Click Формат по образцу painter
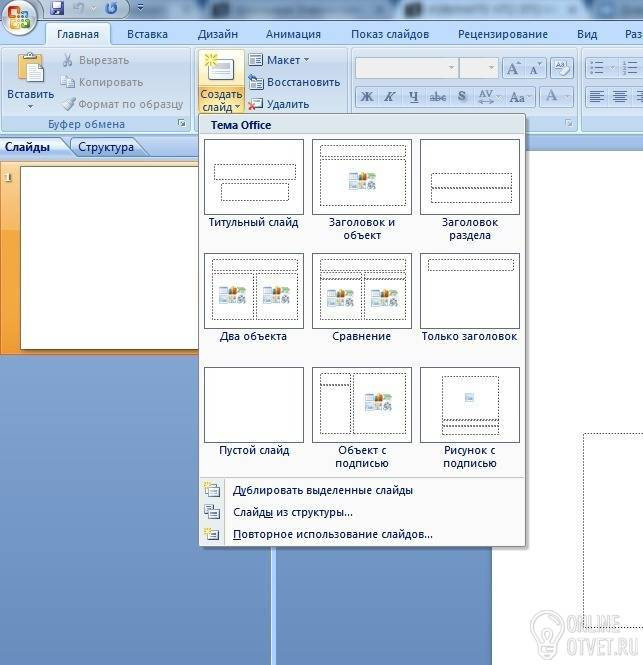 (123, 104)
